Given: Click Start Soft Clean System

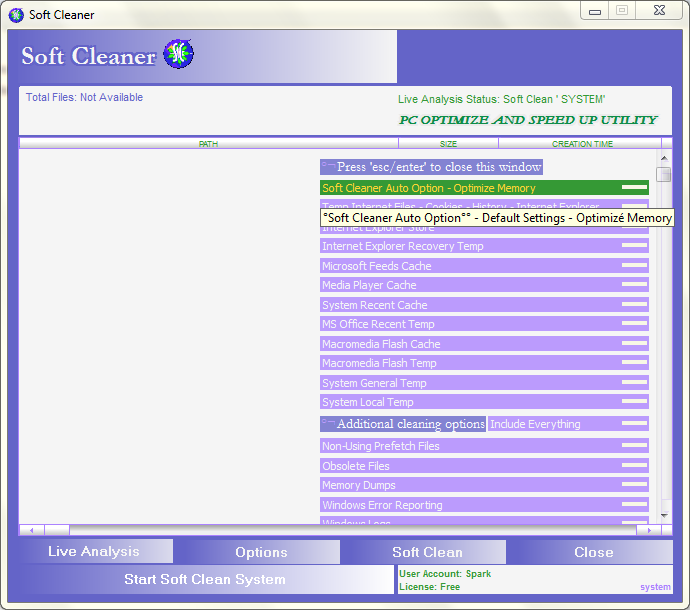Looking at the screenshot, I should pos(205,579).
